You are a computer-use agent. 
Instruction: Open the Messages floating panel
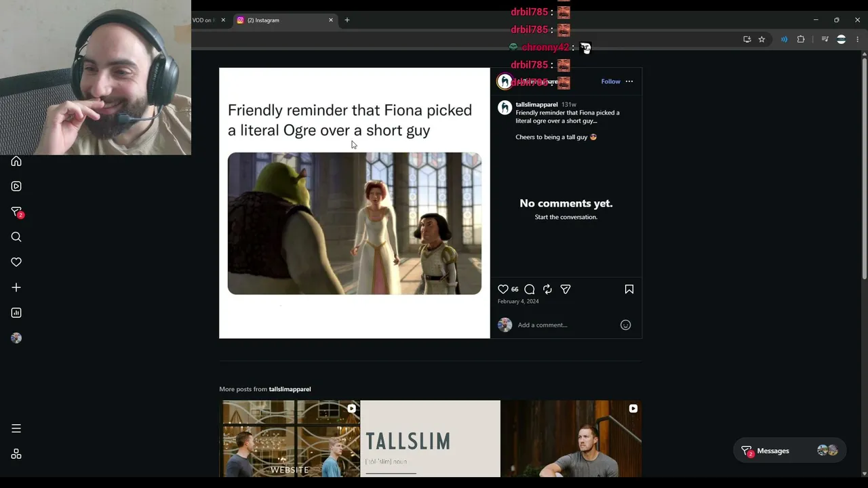coord(789,451)
